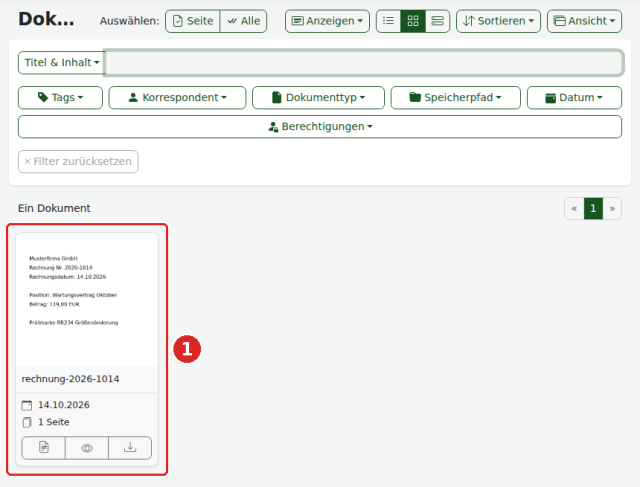Preview rechnung-2026-1014 with the eye icon
Image resolution: width=640 pixels, height=487 pixels.
[x=87, y=448]
